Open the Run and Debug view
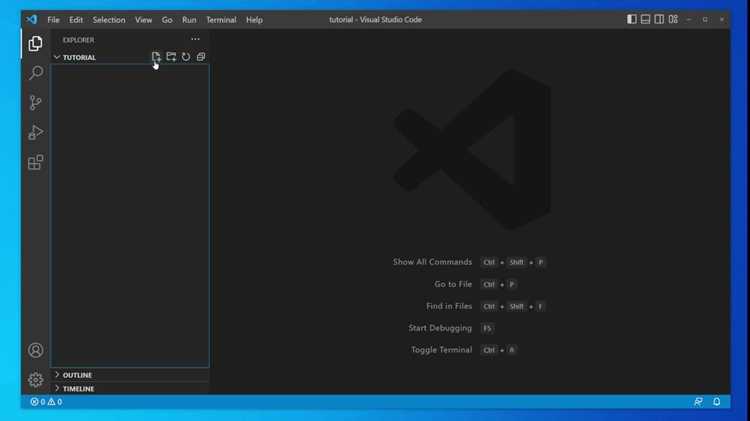Screen dimensions: 750x421 [36, 132]
